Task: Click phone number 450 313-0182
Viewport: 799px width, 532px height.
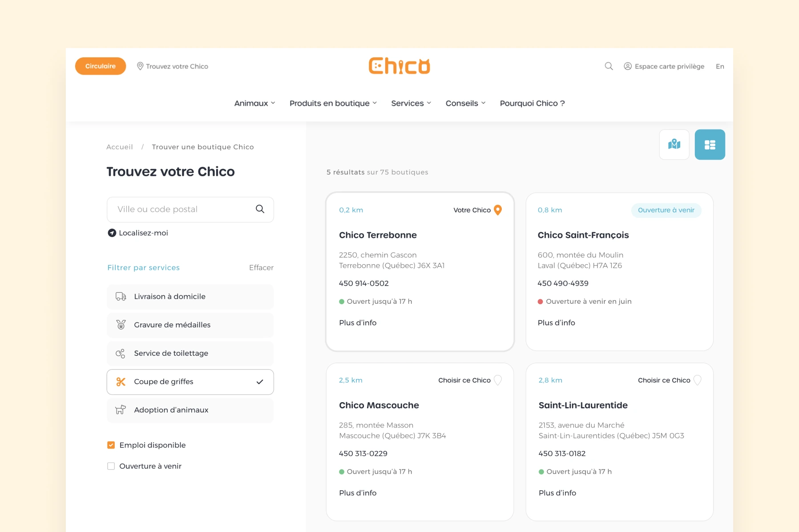Action: [562, 454]
